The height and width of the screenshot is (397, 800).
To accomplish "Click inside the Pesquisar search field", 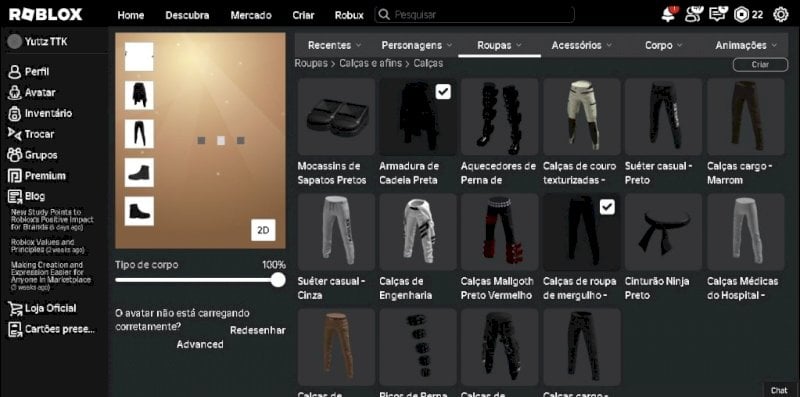I will point(474,15).
